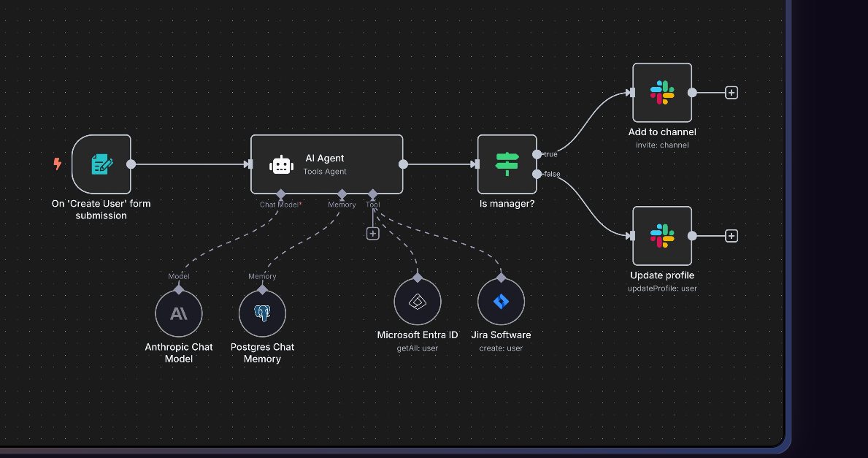Viewport: 868px width, 458px height.
Task: Click the 'Update profile' output connector dot
Action: point(692,236)
